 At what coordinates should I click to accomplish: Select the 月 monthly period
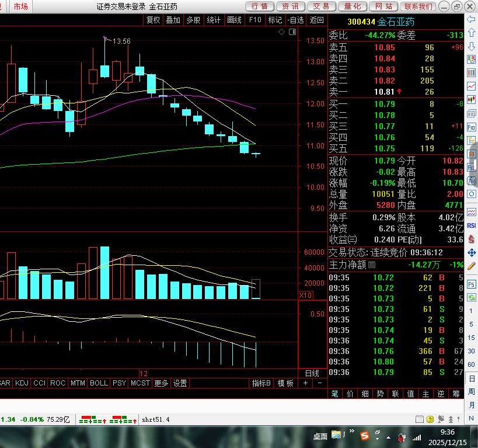coord(472,405)
